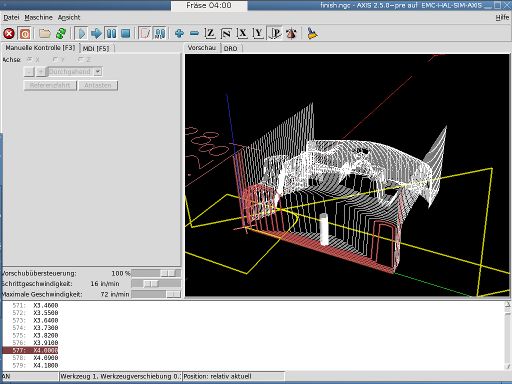This screenshot has height=384, width=512.
Task: Select the Z axis radio button
Action: point(84,60)
